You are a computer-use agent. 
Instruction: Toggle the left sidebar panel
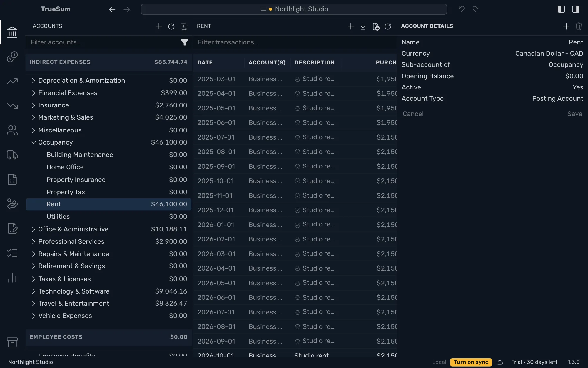click(x=561, y=9)
